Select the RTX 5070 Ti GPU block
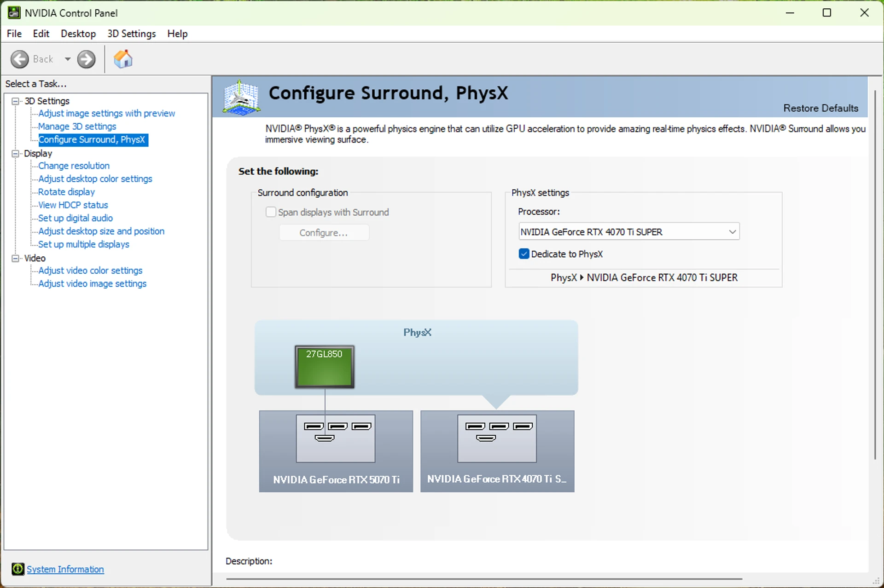This screenshot has height=588, width=884. (336, 451)
